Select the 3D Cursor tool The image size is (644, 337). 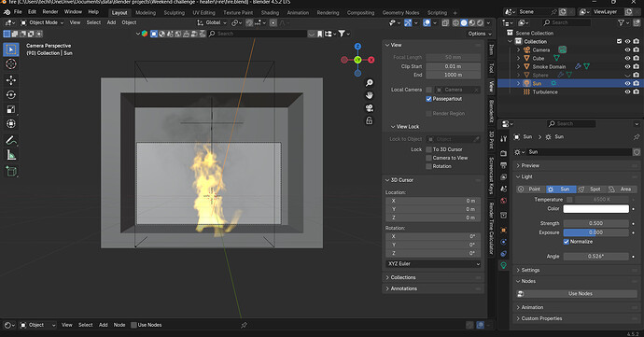click(11, 63)
